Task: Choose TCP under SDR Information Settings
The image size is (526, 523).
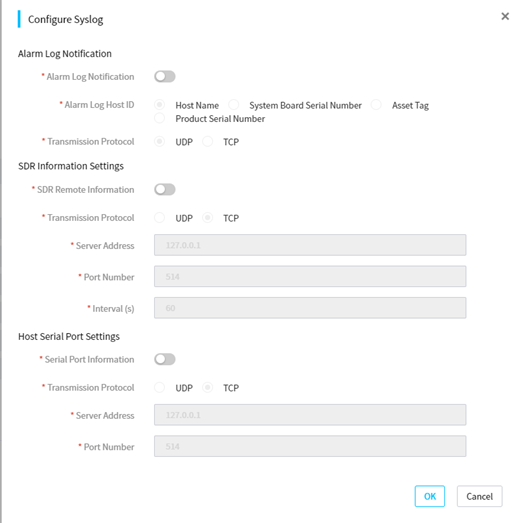Action: pos(207,218)
